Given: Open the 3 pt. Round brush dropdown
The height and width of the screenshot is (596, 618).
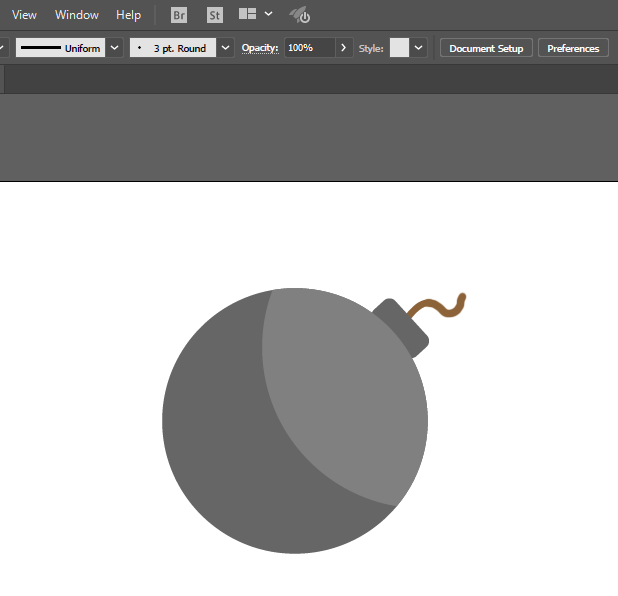Looking at the screenshot, I should tap(226, 48).
